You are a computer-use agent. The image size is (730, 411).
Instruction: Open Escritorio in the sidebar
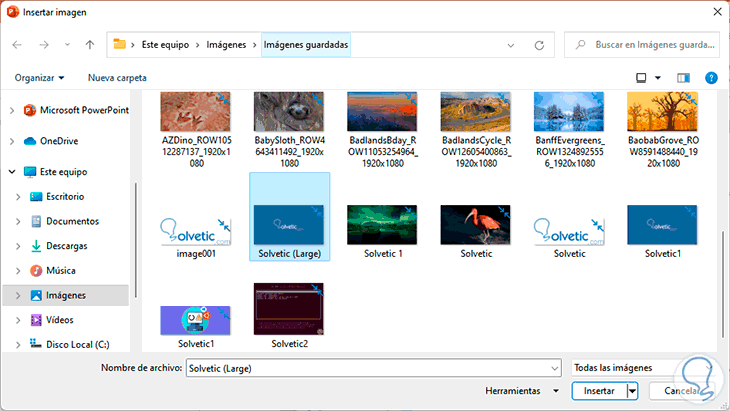pos(57,196)
